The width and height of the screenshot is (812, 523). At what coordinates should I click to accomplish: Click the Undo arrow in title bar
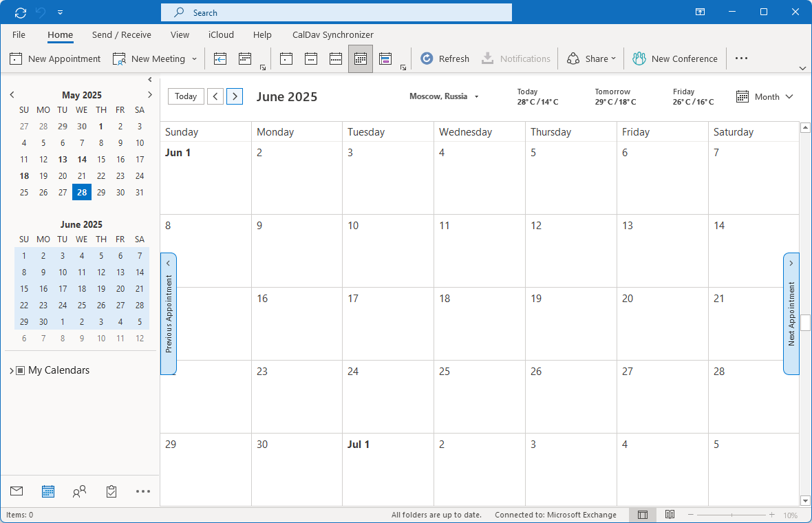[41, 12]
